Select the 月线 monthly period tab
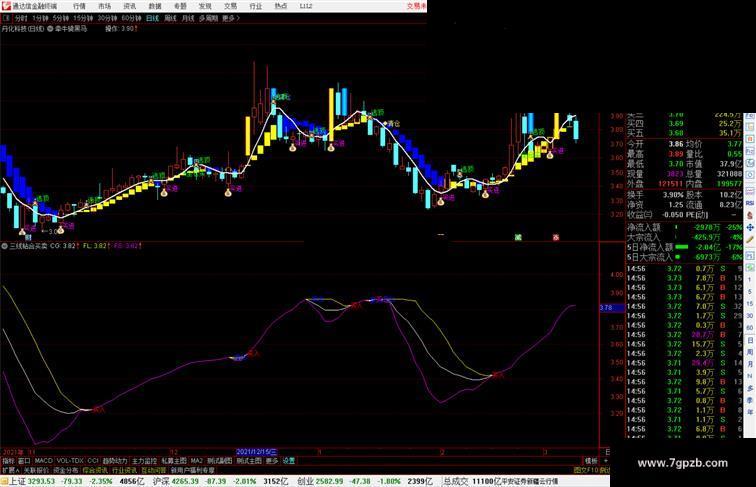This screenshot has height=487, width=756. coord(188,18)
